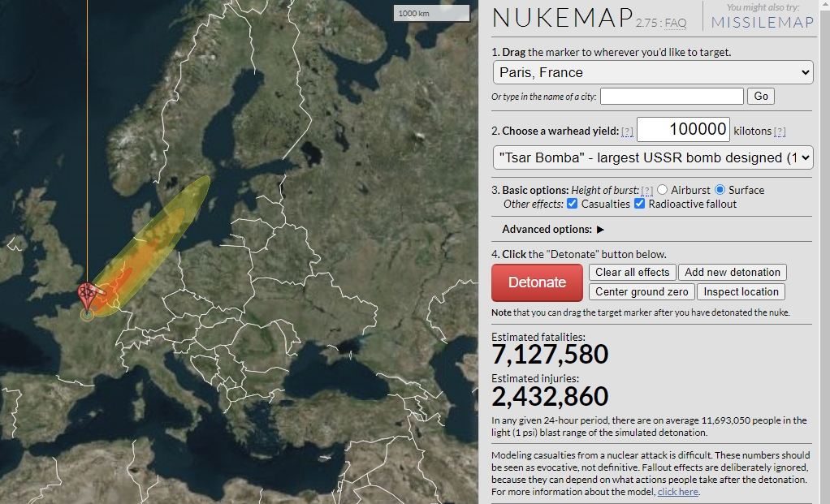The image size is (830, 504).
Task: Click the warhead yield kilotons field
Action: pyautogui.click(x=683, y=130)
